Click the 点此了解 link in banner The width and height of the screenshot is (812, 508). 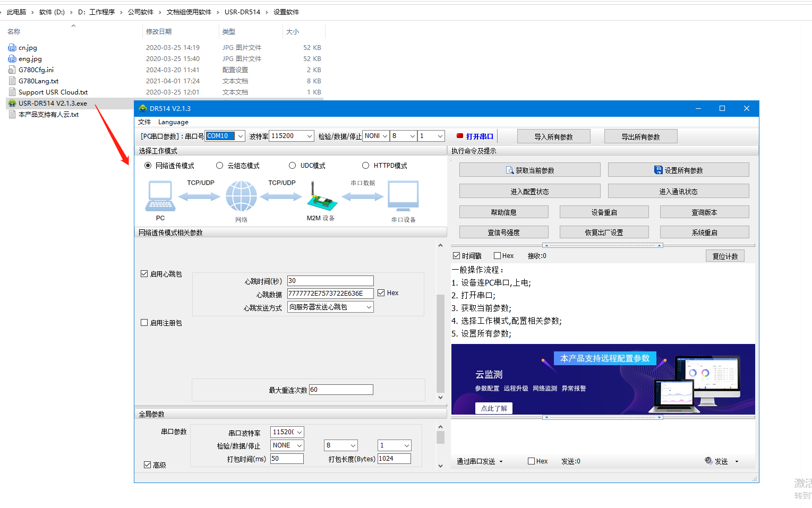tap(493, 408)
